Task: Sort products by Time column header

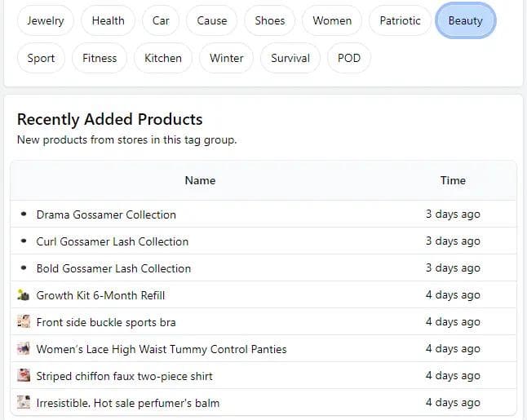Action: pos(453,180)
